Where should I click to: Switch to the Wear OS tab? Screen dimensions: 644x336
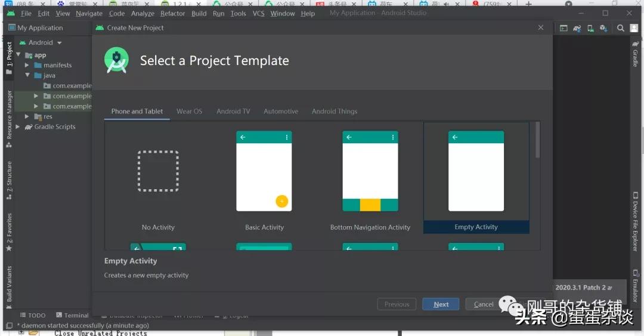[189, 111]
